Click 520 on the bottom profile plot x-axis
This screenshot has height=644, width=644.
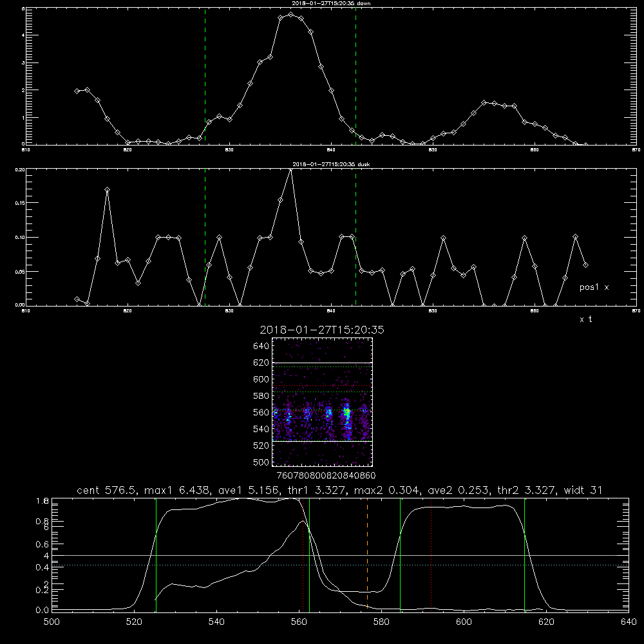coord(134,622)
